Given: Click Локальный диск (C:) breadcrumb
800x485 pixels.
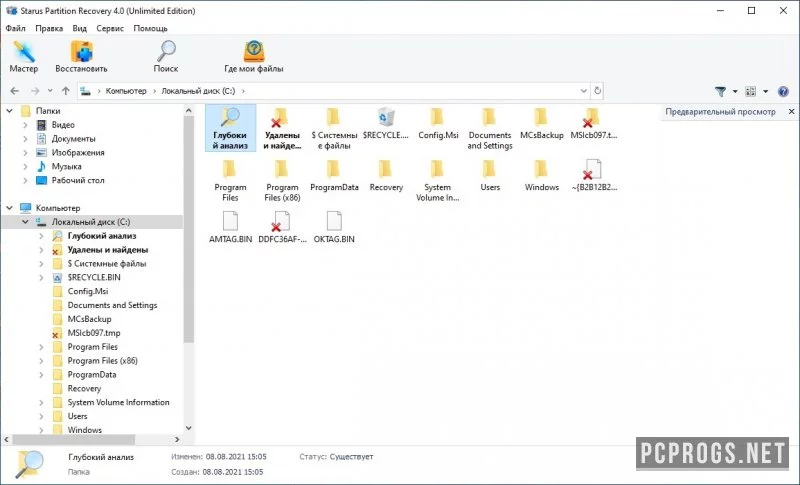Looking at the screenshot, I should click(x=198, y=91).
